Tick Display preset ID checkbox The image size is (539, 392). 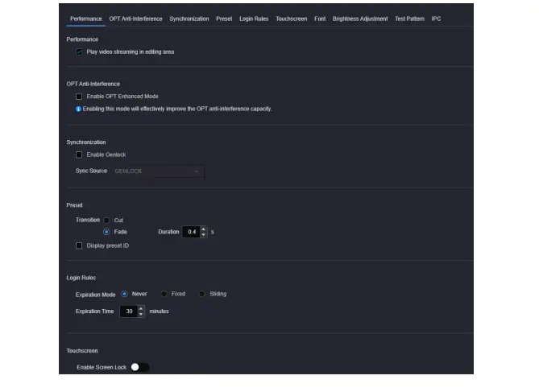point(79,246)
